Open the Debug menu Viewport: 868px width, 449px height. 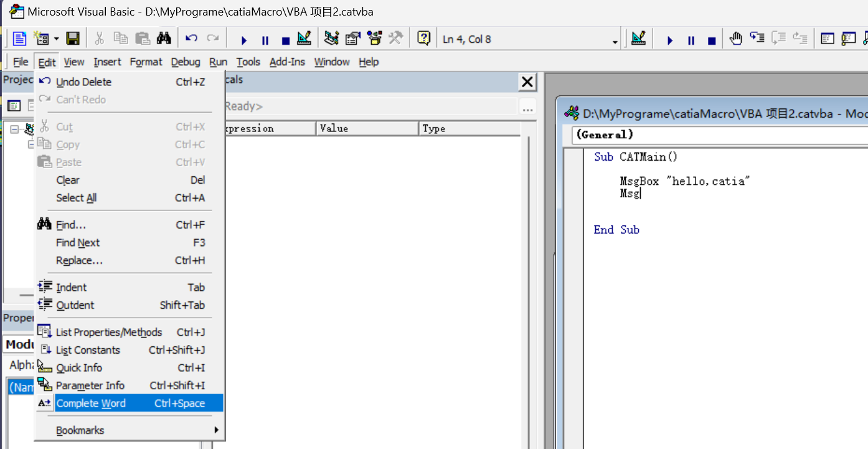point(186,62)
